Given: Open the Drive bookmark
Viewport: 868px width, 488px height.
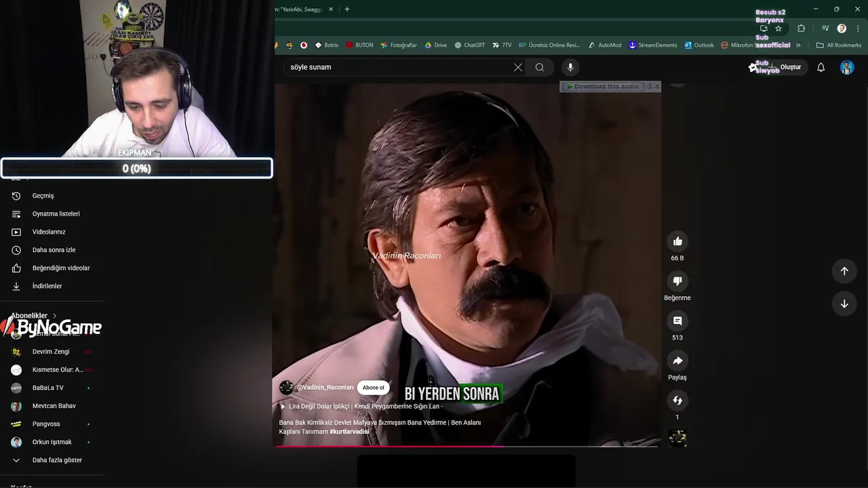Looking at the screenshot, I should 435,45.
